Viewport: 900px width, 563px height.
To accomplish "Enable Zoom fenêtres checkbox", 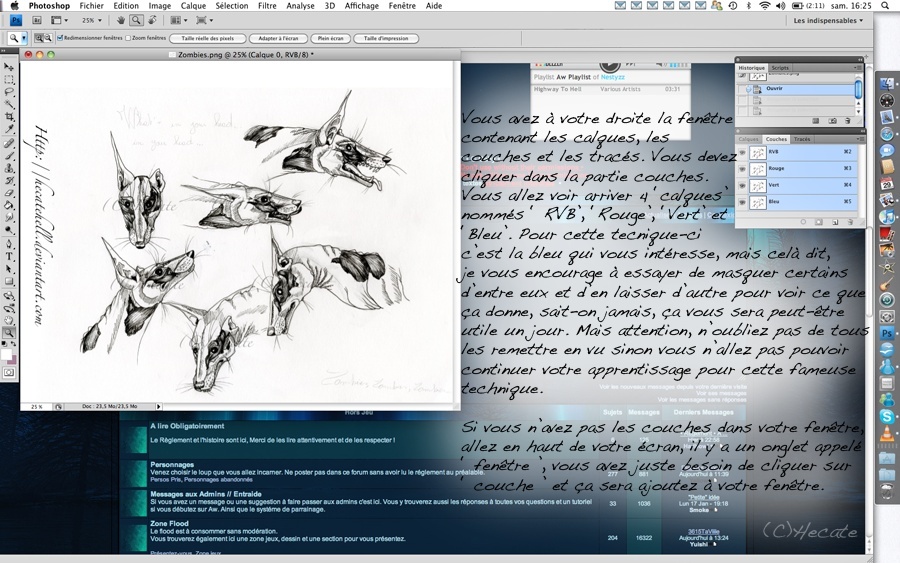I will [128, 38].
